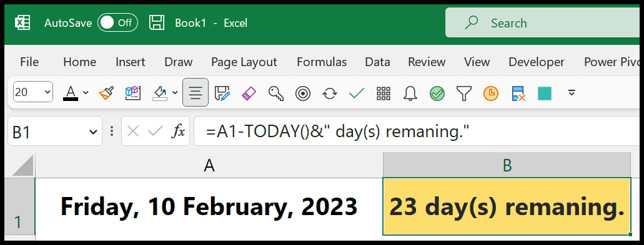
Task: Open the Formulas ribbon tab
Action: pos(322,62)
